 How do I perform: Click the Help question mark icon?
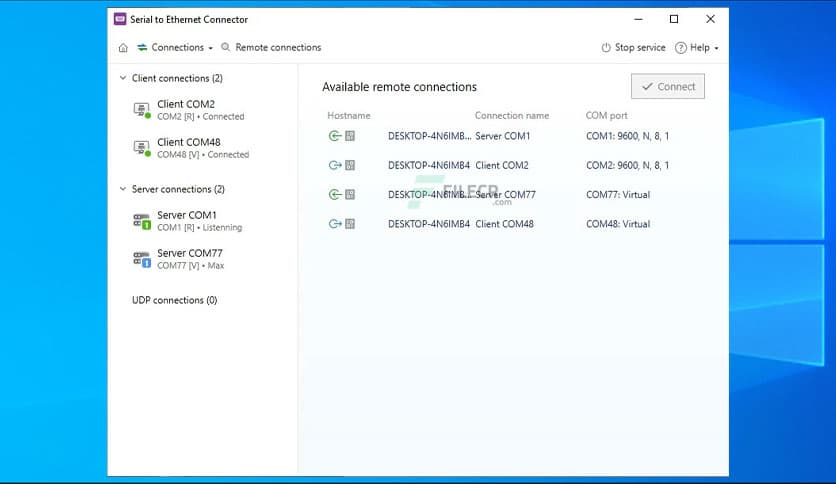[681, 48]
